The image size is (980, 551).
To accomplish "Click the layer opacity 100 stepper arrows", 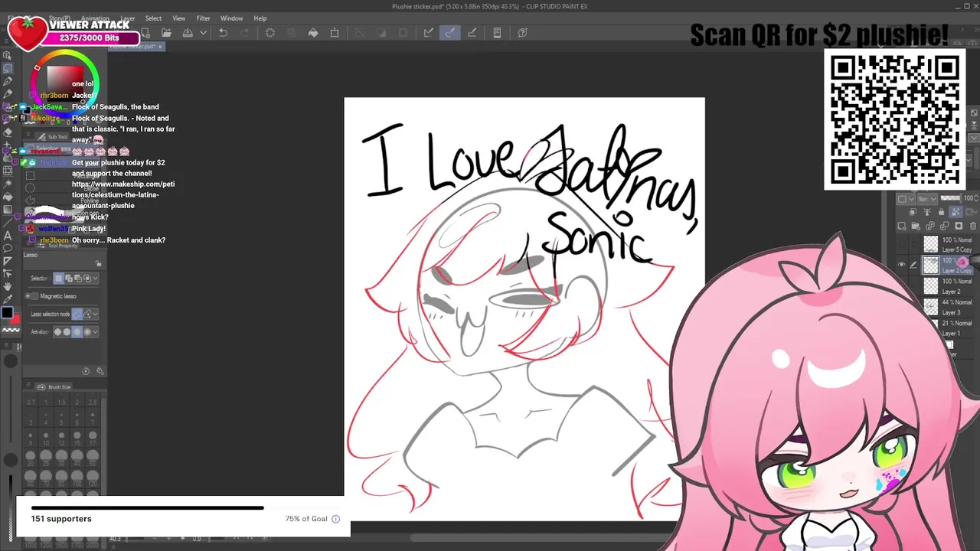I will (975, 199).
